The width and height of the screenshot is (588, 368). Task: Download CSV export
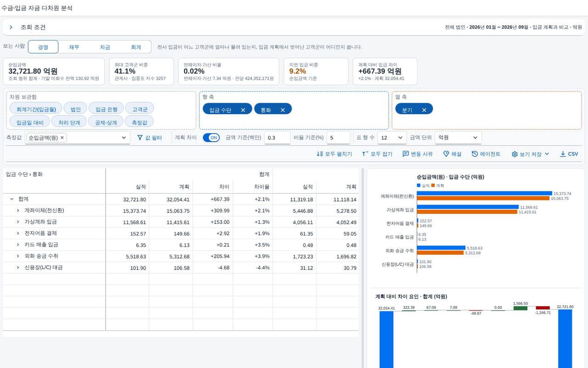(569, 154)
